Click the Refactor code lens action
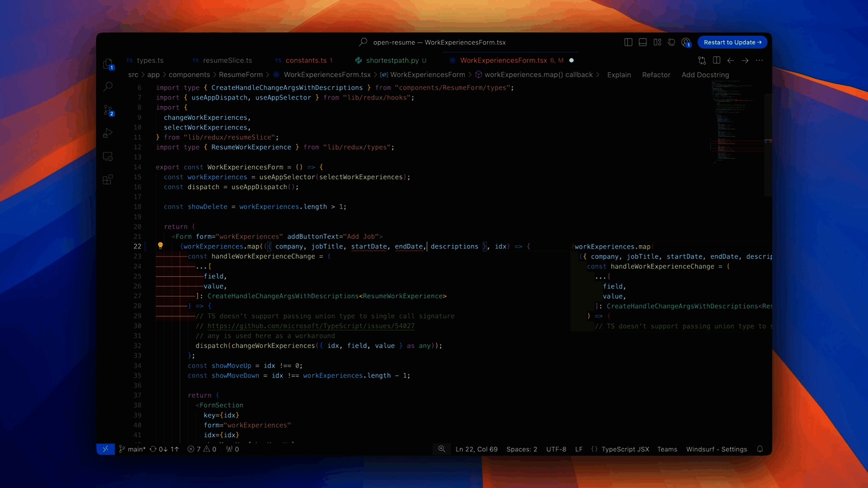Image resolution: width=868 pixels, height=488 pixels. 656,75
